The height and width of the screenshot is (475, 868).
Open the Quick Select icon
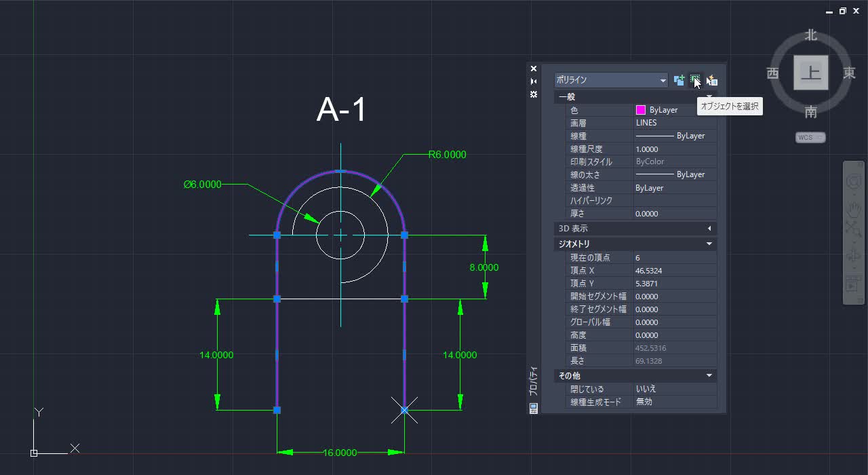[711, 80]
